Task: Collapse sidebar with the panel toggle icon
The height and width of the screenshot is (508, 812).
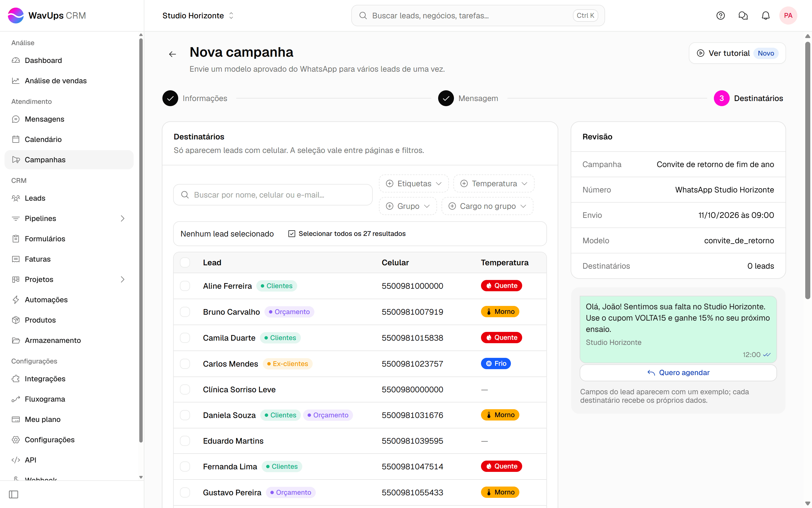Action: [14, 494]
